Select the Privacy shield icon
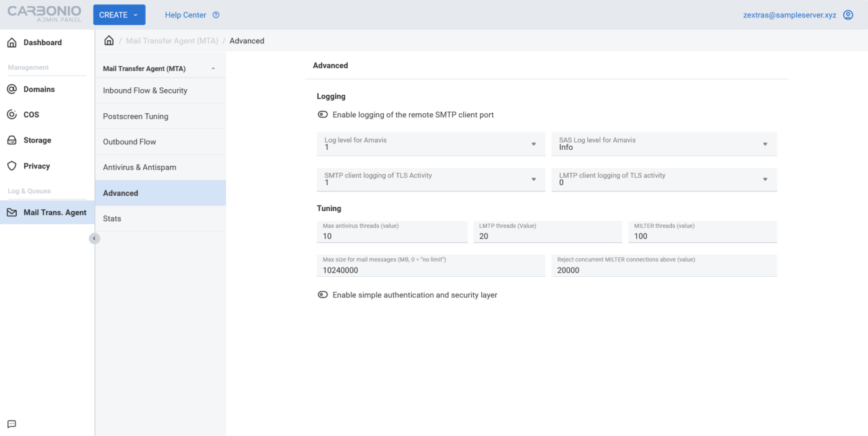 pos(12,165)
